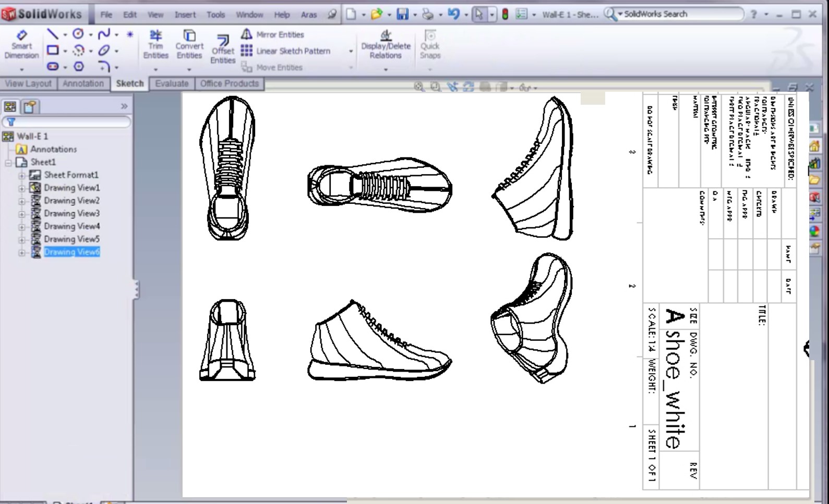This screenshot has height=504, width=829.
Task: Select Drawing View3 in the feature tree
Action: [x=71, y=213]
